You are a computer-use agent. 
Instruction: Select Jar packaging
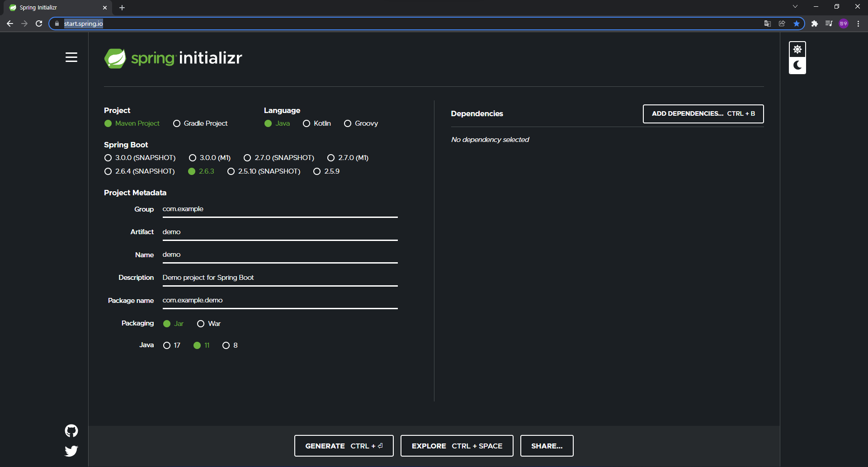[x=173, y=324]
